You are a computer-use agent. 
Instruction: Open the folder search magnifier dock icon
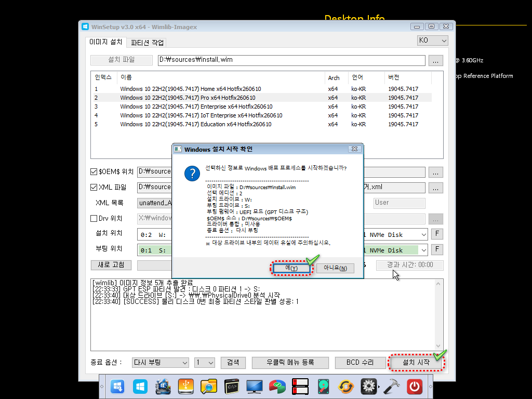point(209,387)
